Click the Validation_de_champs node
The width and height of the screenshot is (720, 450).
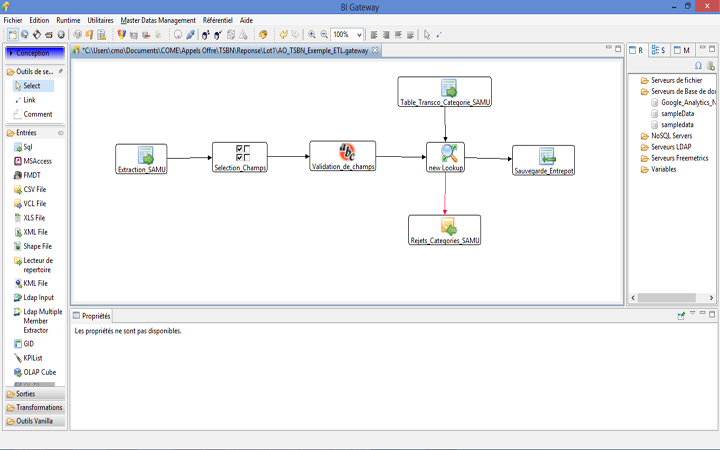tap(343, 156)
